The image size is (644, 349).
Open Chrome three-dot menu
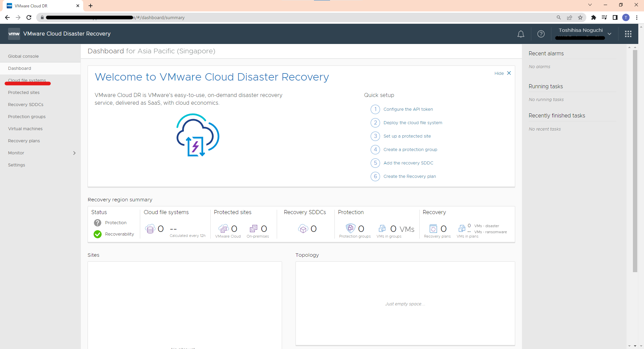coord(637,17)
